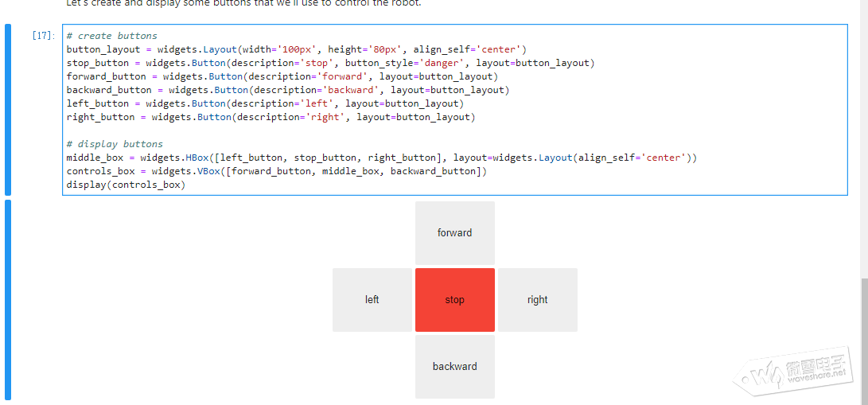Click the display(controls_box) line
This screenshot has width=868, height=405.
tap(126, 185)
